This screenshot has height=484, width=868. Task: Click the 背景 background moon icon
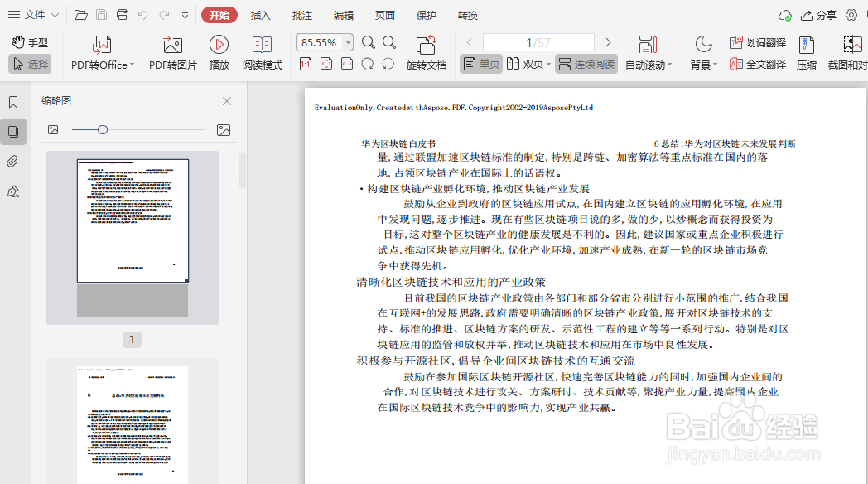[x=703, y=44]
